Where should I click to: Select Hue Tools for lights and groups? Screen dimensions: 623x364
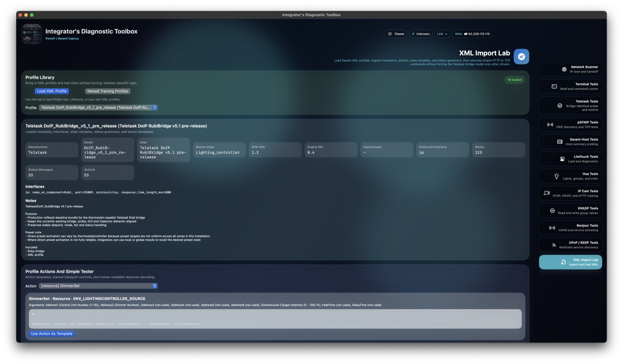pos(570,176)
